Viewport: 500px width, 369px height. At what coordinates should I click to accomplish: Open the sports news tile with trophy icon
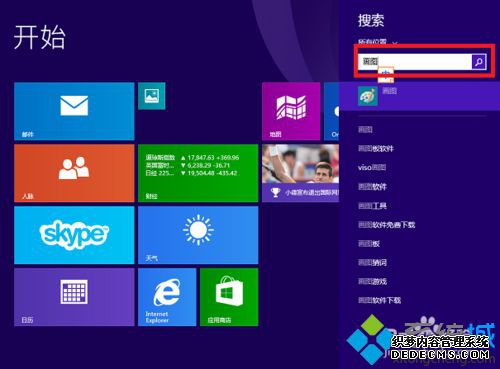point(300,173)
